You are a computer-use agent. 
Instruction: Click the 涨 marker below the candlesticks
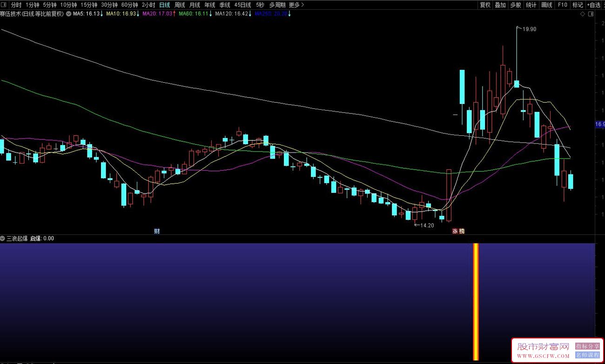[455, 231]
